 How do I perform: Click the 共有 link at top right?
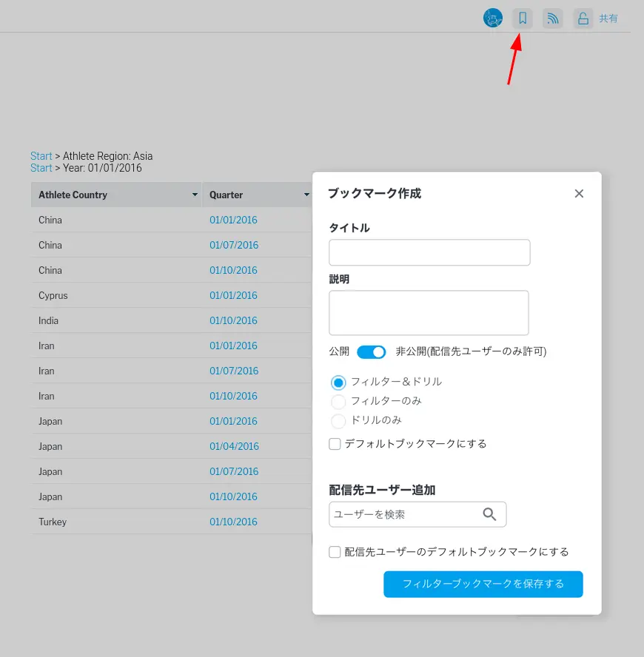point(608,18)
